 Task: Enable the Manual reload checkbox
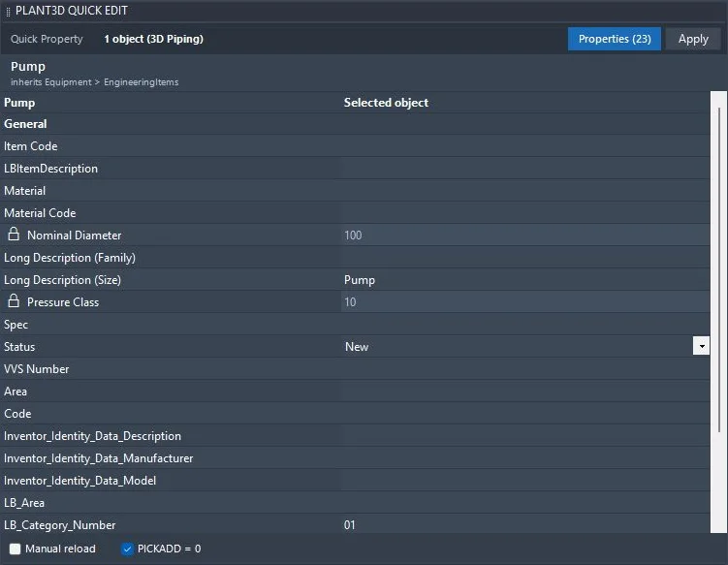[x=15, y=549]
